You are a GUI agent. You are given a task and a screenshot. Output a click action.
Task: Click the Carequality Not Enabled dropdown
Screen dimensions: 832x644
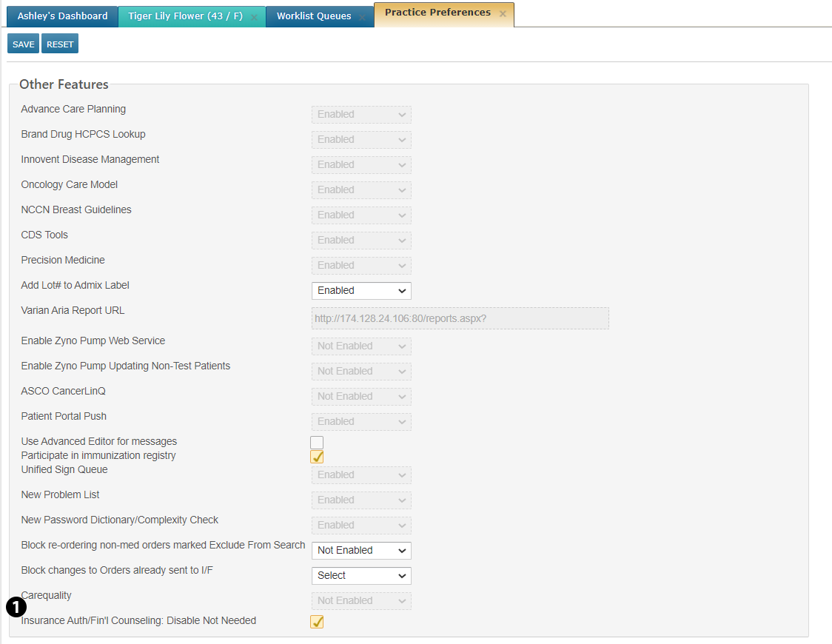click(x=361, y=601)
